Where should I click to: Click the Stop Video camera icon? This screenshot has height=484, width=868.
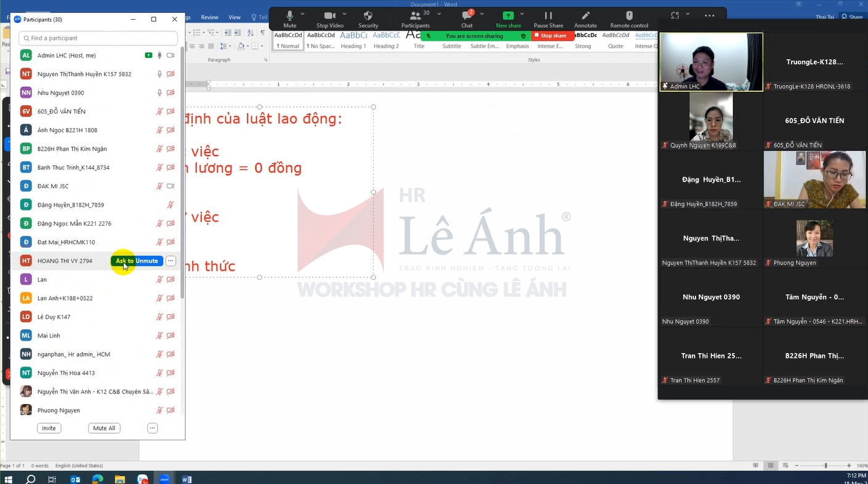[x=330, y=16]
